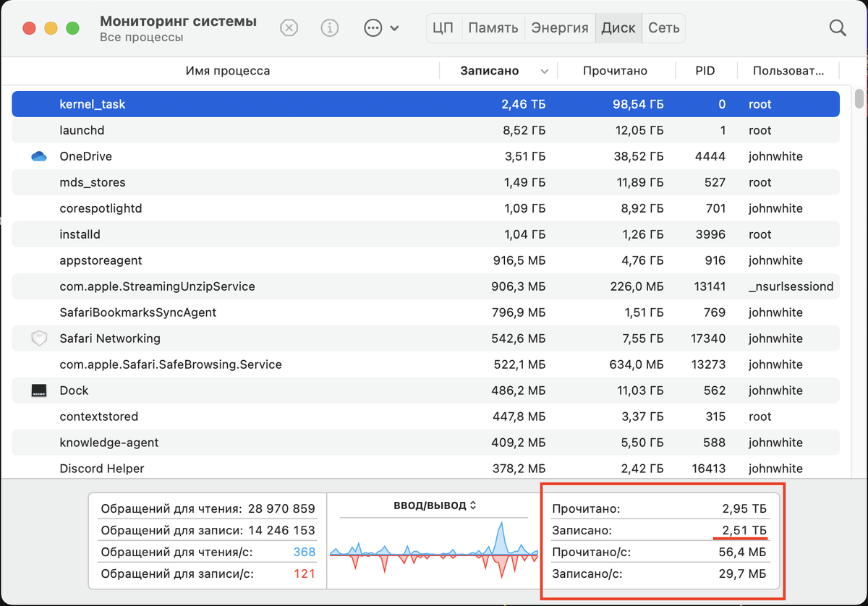Click the 11,03 ГБ read value
Image resolution: width=868 pixels, height=606 pixels.
(639, 391)
